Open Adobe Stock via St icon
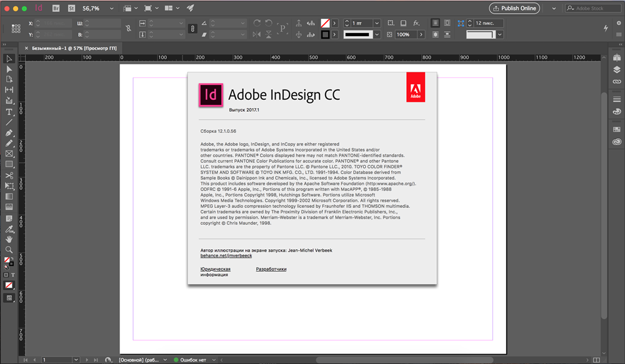The height and width of the screenshot is (364, 625). [71, 8]
